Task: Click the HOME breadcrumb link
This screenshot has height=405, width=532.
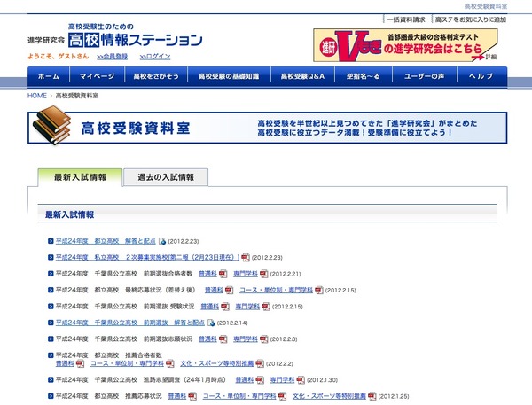Action: tap(37, 96)
